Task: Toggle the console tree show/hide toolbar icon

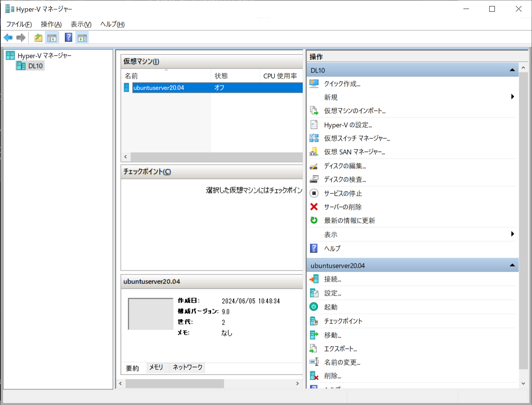Action: [x=52, y=37]
